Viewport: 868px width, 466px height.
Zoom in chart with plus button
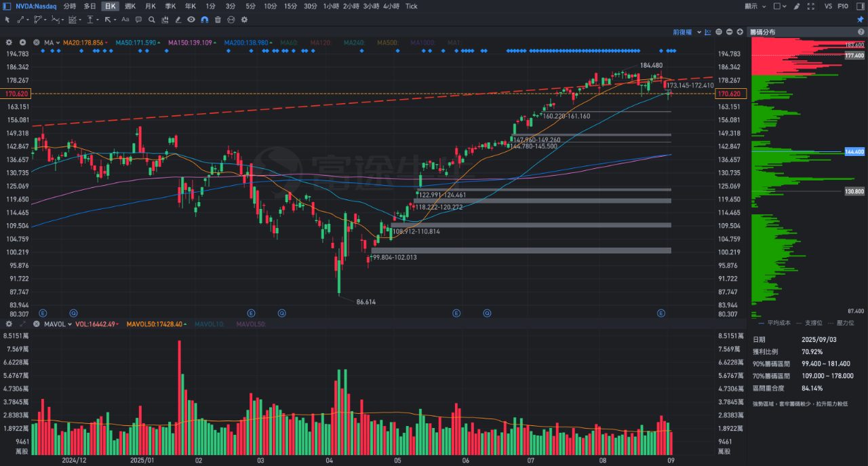(740, 32)
